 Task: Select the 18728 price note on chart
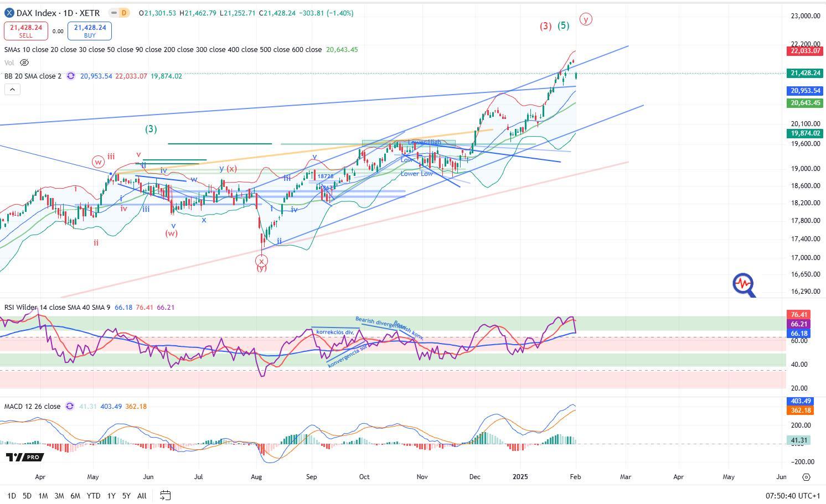click(x=326, y=176)
